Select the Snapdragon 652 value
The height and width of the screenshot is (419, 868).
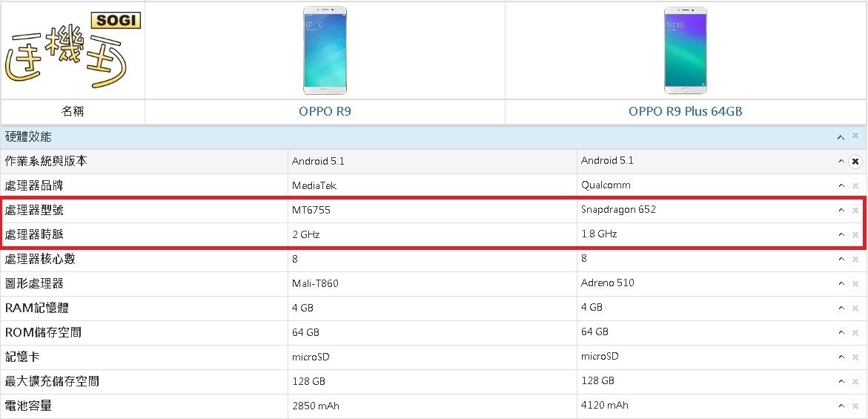618,210
